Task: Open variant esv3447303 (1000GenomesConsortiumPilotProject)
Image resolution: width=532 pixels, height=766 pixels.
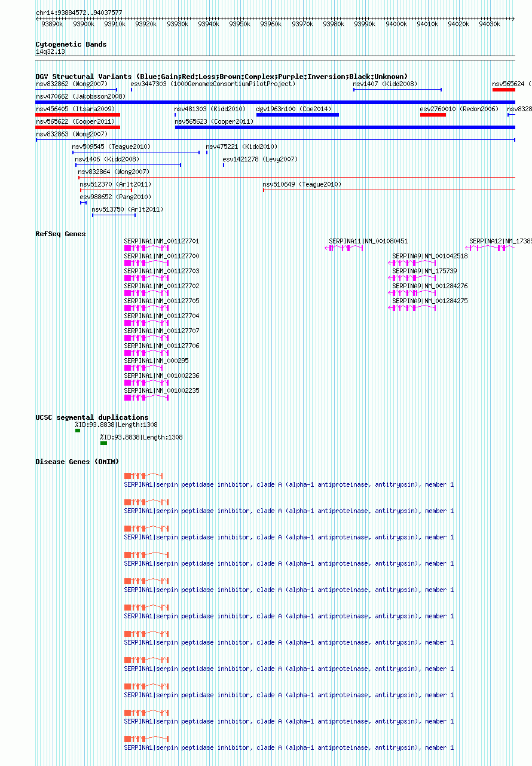Action: [213, 84]
